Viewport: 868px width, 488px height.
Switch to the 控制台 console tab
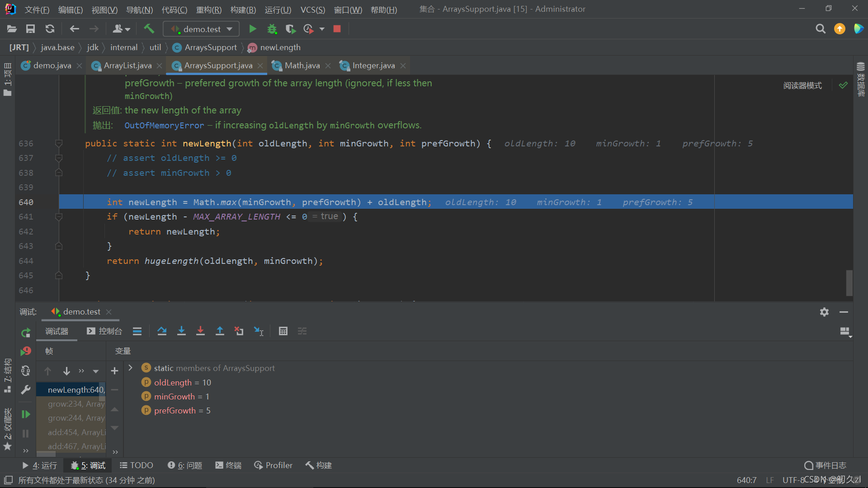105,331
